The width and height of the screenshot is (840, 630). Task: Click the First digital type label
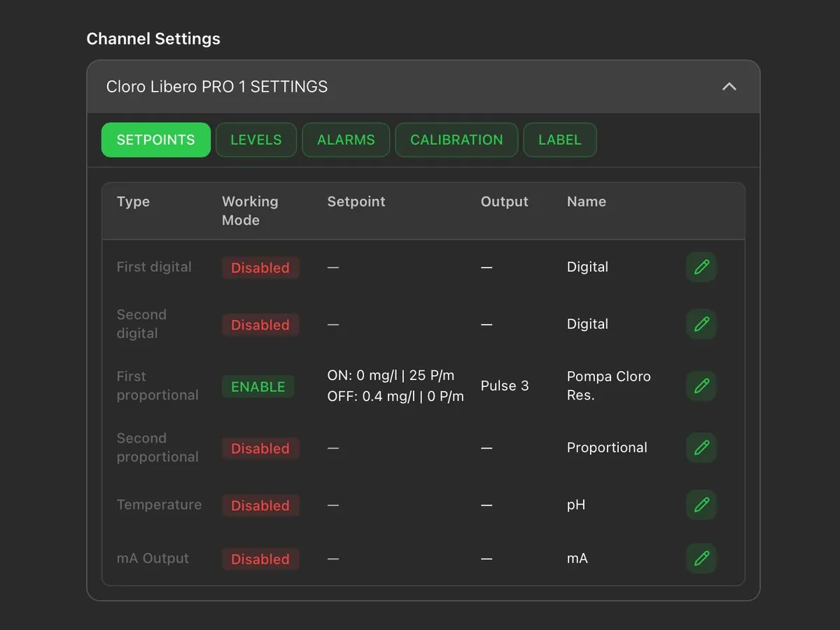pos(154,267)
